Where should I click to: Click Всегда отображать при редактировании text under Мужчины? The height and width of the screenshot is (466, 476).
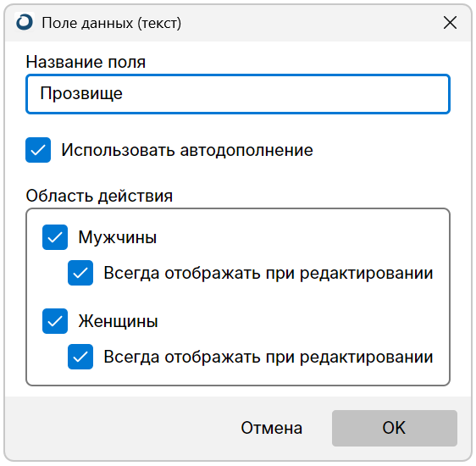(268, 273)
